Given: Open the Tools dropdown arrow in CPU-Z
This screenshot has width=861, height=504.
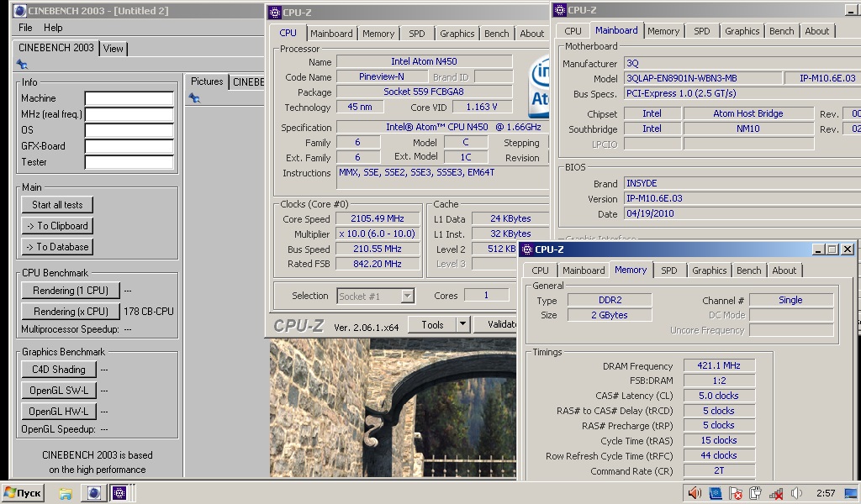Looking at the screenshot, I should (463, 325).
